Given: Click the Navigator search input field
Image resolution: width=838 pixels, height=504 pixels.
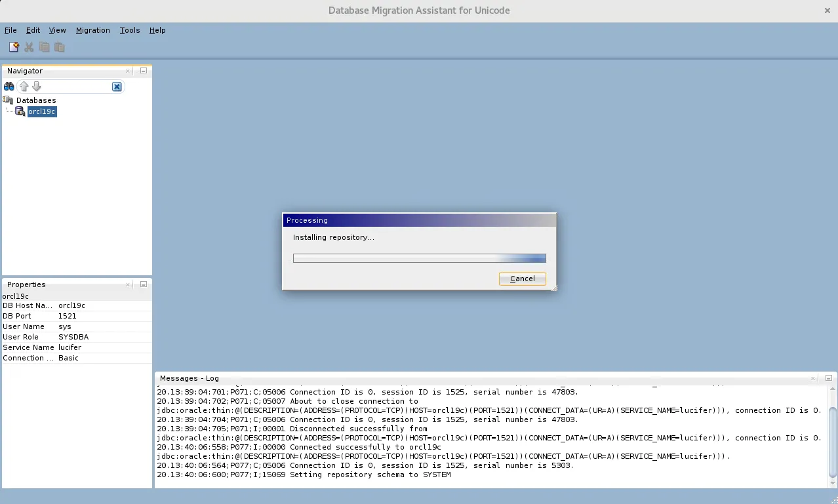Looking at the screenshot, I should click(79, 86).
